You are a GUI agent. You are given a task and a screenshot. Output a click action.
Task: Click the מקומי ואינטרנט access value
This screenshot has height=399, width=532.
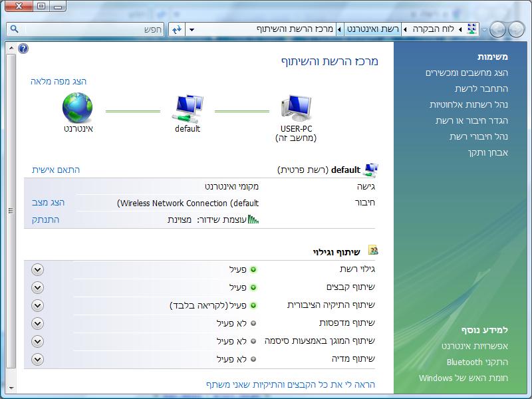(231, 186)
